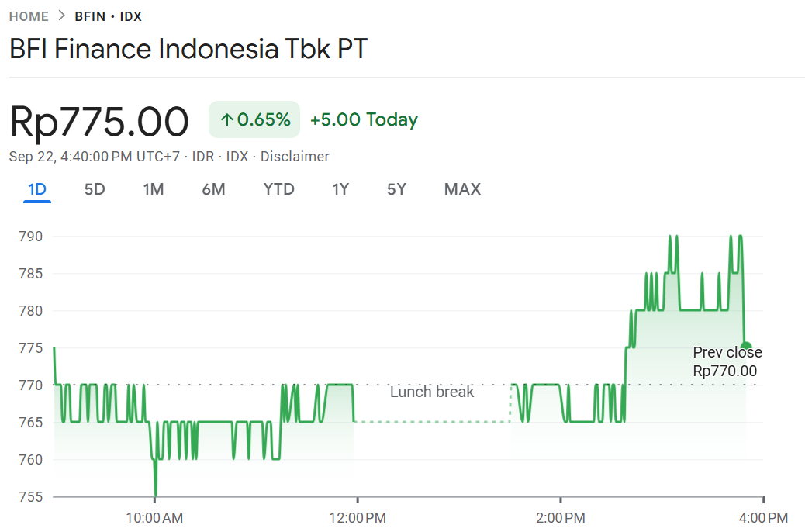Screen dimensions: 805x532
Task: Click the chart's latest price dot
Action: pos(745,347)
